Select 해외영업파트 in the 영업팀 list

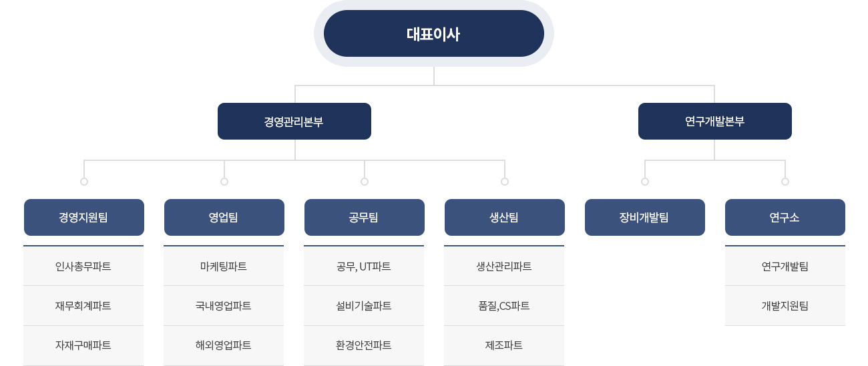coord(224,345)
